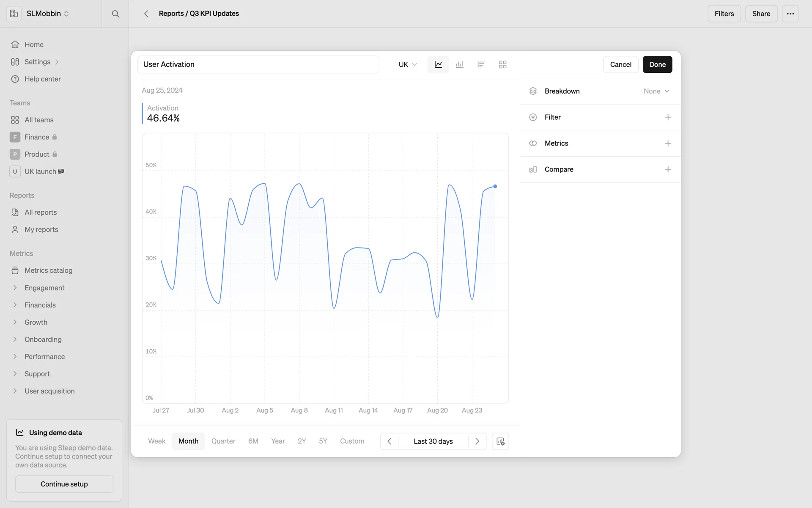Screen dimensions: 812x508
Task: Open the three-dots more options menu
Action: pos(790,14)
